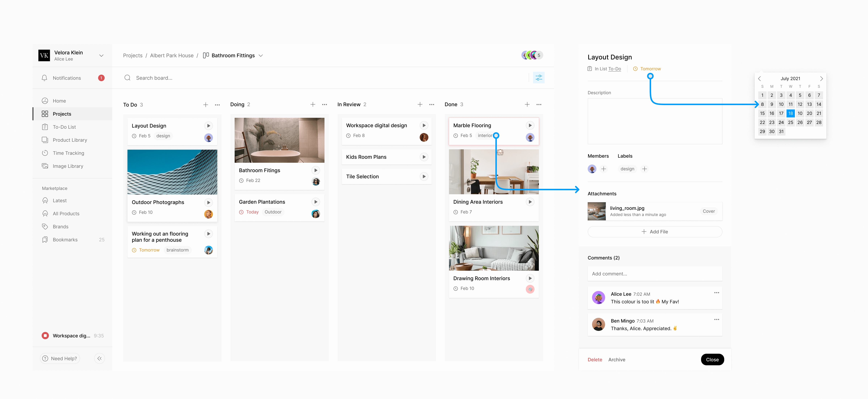
Task: Open Notifications in the sidebar
Action: point(72,78)
